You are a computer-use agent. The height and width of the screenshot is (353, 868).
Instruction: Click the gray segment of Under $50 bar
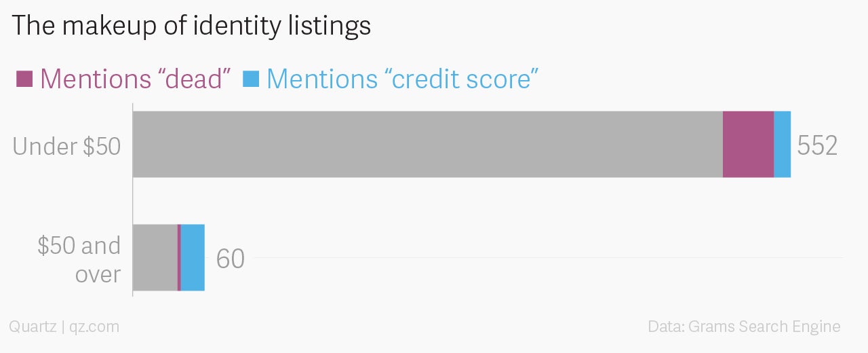point(428,145)
